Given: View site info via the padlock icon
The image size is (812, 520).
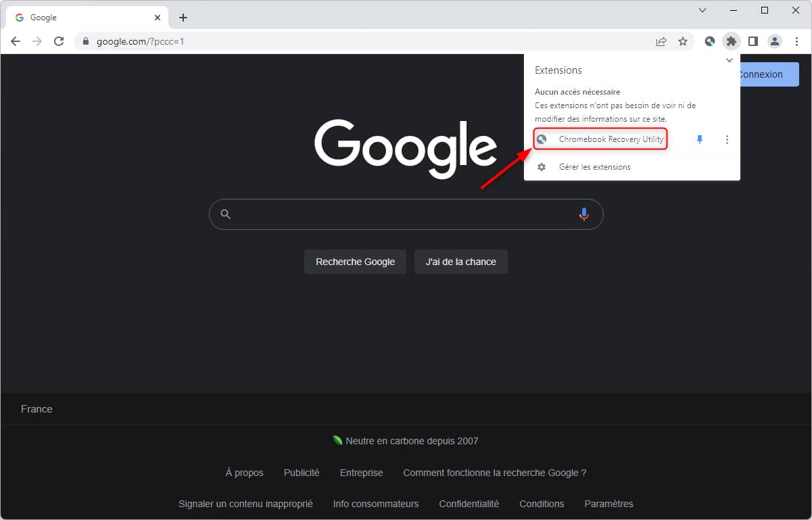Looking at the screenshot, I should click(85, 41).
